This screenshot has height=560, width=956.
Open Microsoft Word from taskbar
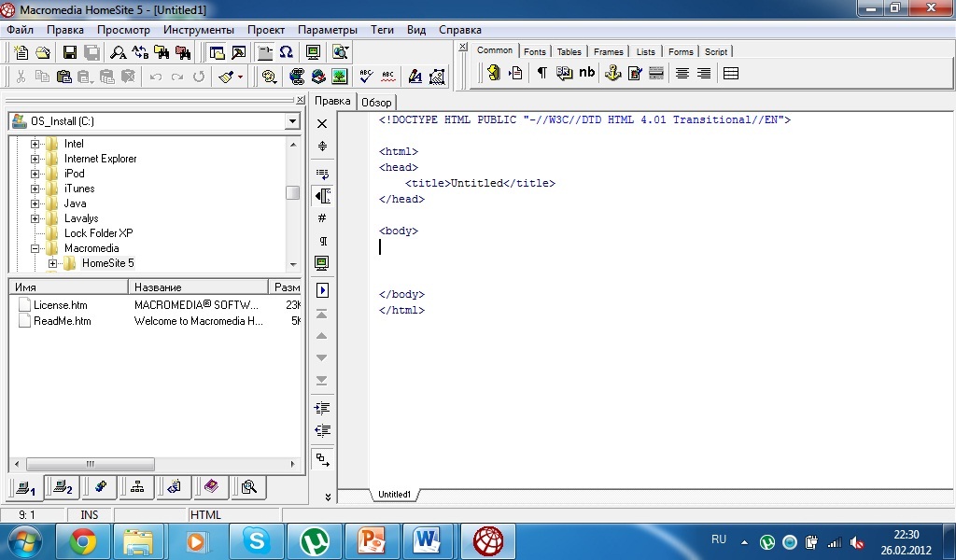click(x=427, y=541)
